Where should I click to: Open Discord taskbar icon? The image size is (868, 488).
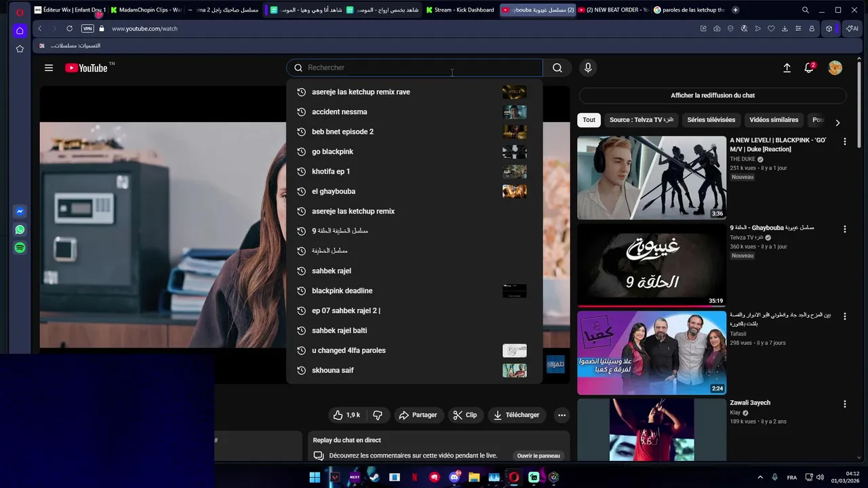pyautogui.click(x=454, y=477)
